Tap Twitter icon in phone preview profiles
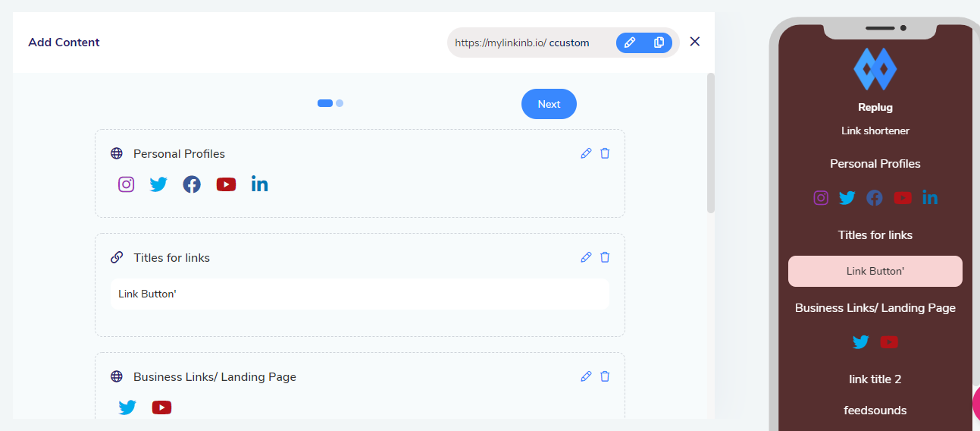 847,198
